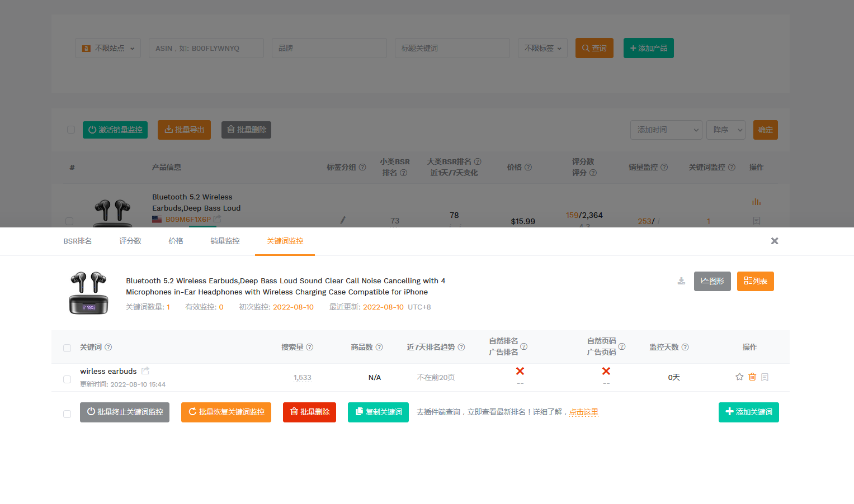The height and width of the screenshot is (504, 854).
Task: Click the 添加关键词 button
Action: pyautogui.click(x=748, y=412)
